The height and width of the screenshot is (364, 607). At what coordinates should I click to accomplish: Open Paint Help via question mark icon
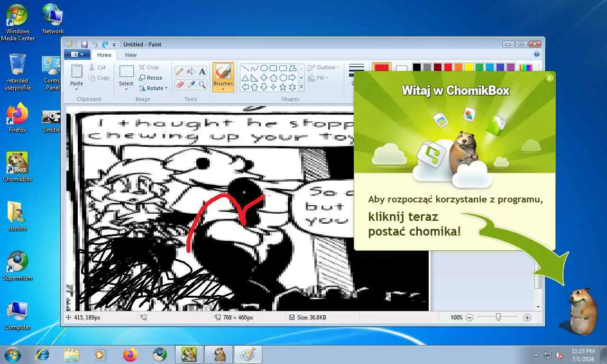click(x=537, y=55)
